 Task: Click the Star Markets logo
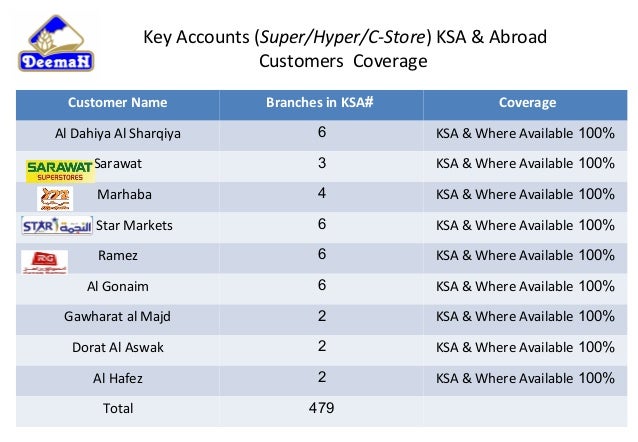[x=57, y=225]
